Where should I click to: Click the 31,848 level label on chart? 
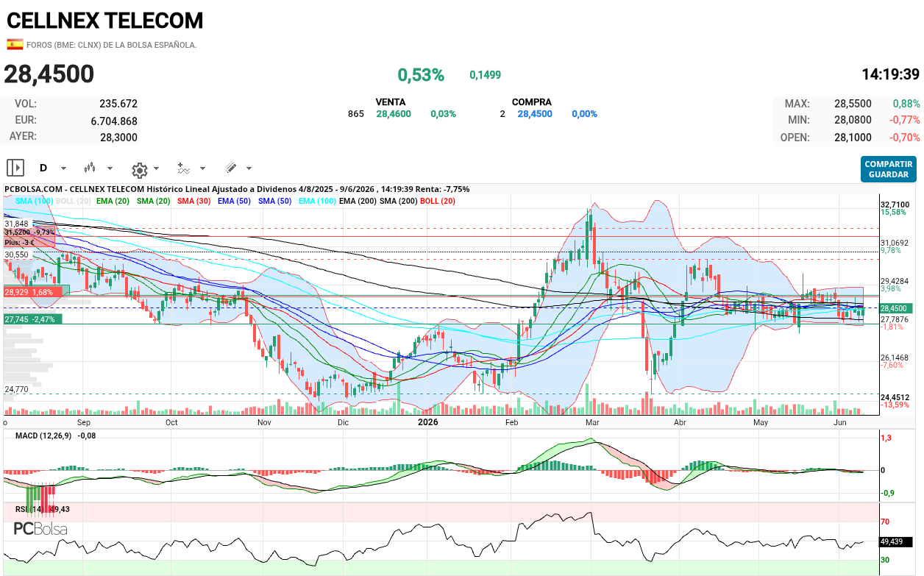[x=16, y=224]
